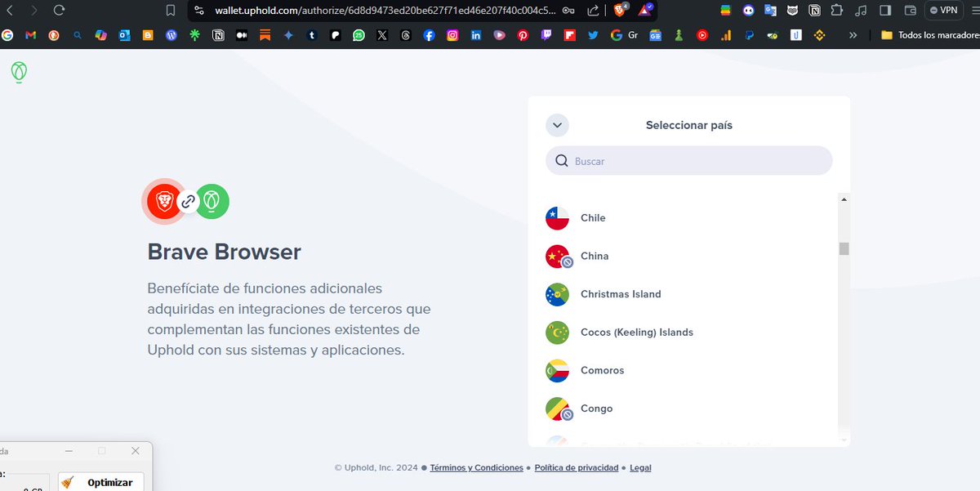
Task: Open the Binance bookmark
Action: 819,36
